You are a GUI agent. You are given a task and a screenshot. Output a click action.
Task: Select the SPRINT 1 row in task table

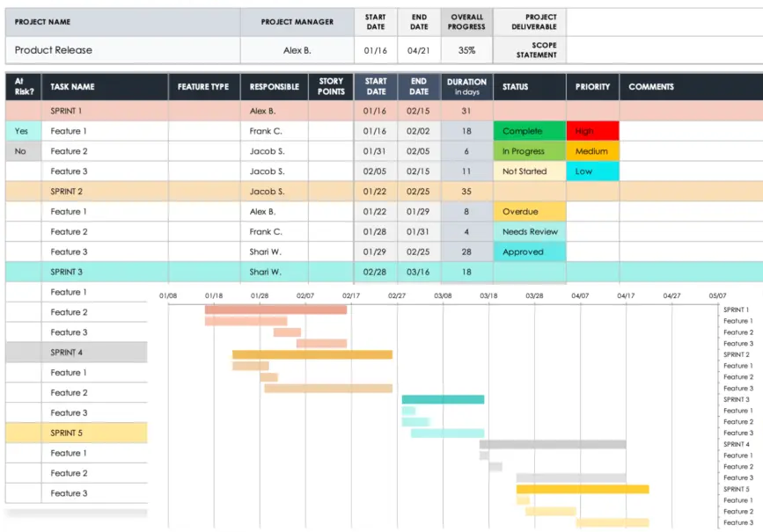[x=67, y=111]
